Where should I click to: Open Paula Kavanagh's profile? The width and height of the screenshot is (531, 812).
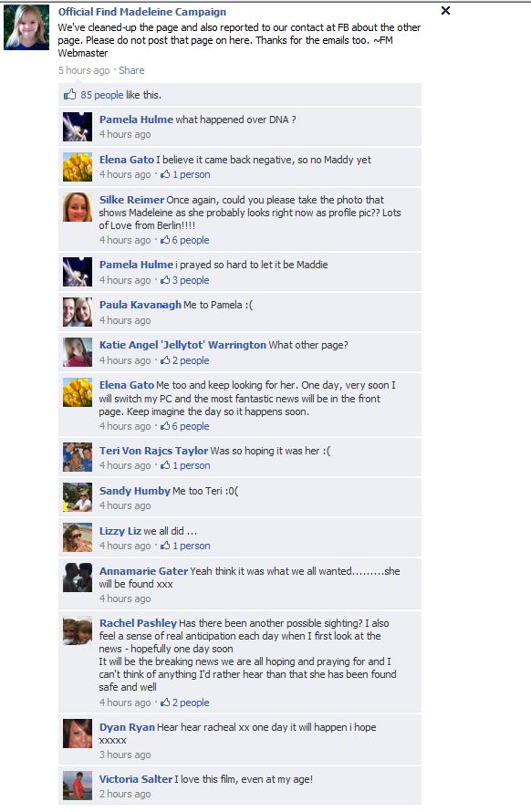click(x=141, y=305)
